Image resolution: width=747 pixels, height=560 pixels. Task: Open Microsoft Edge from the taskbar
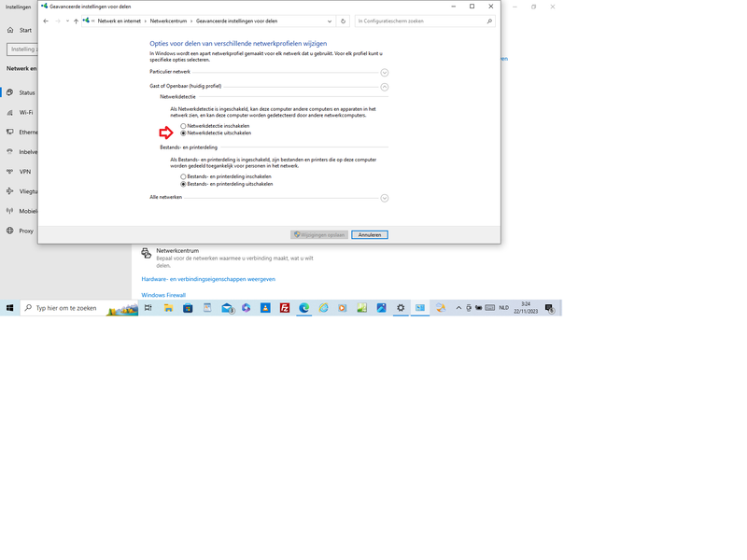(x=304, y=308)
